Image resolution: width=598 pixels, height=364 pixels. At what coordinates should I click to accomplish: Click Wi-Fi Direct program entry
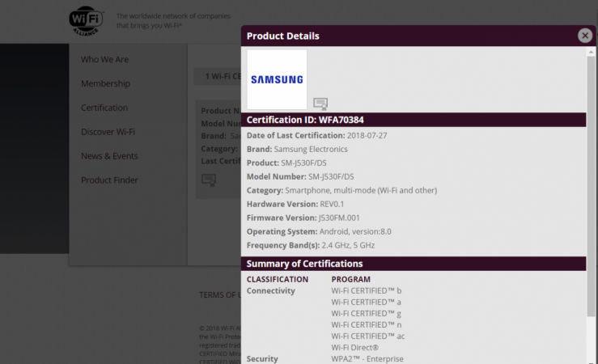[x=354, y=348]
